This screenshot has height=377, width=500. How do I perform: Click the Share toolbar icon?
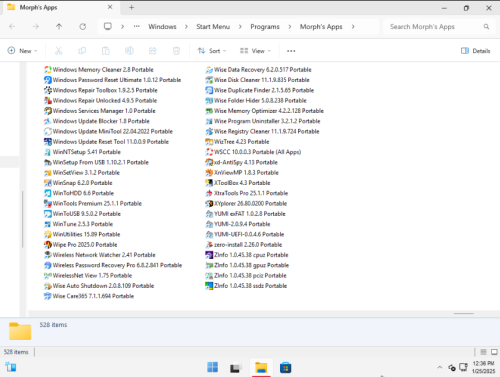click(x=153, y=51)
